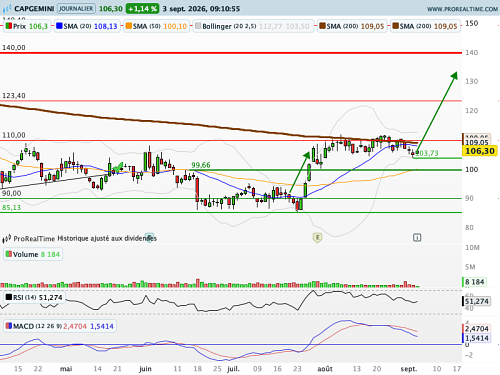Click the 150 value on price axis
The height and width of the screenshot is (375, 500).
click(472, 23)
